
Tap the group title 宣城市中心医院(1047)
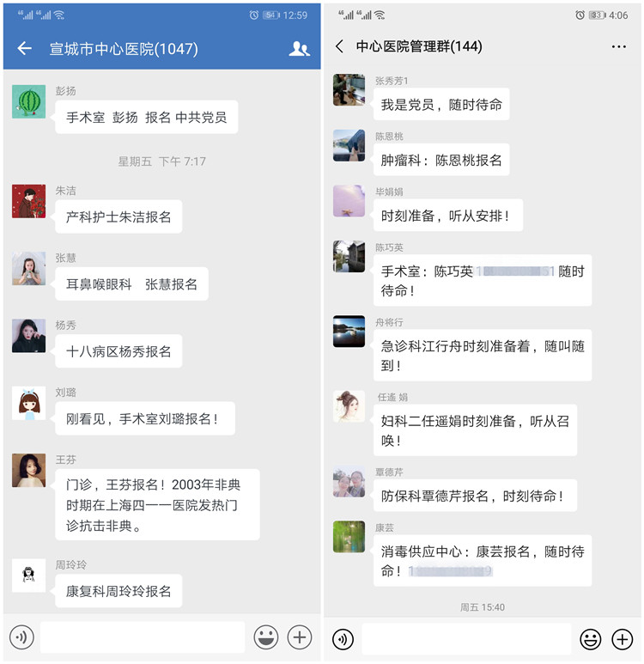coord(124,49)
